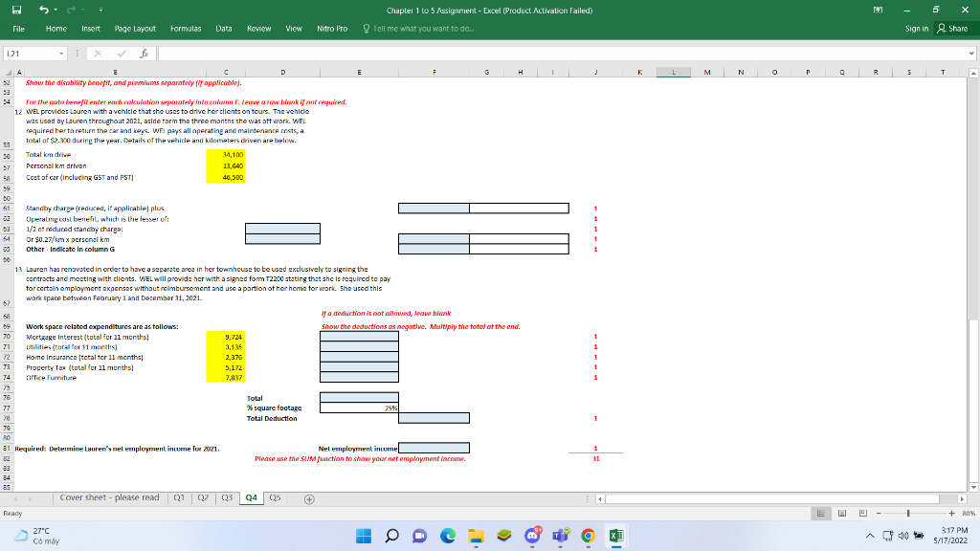The width and height of the screenshot is (980, 551).
Task: Select Mortgage Interest amount 9,724 cell
Action: [x=226, y=337]
